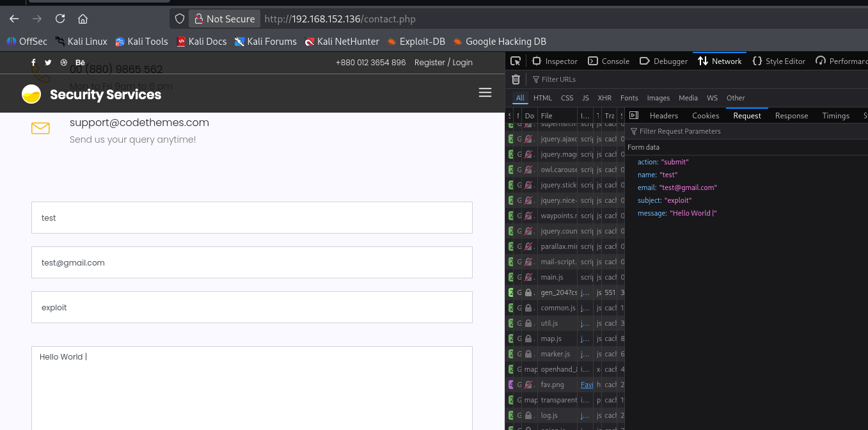Filter requests by Images type
868x430 pixels.
click(658, 98)
